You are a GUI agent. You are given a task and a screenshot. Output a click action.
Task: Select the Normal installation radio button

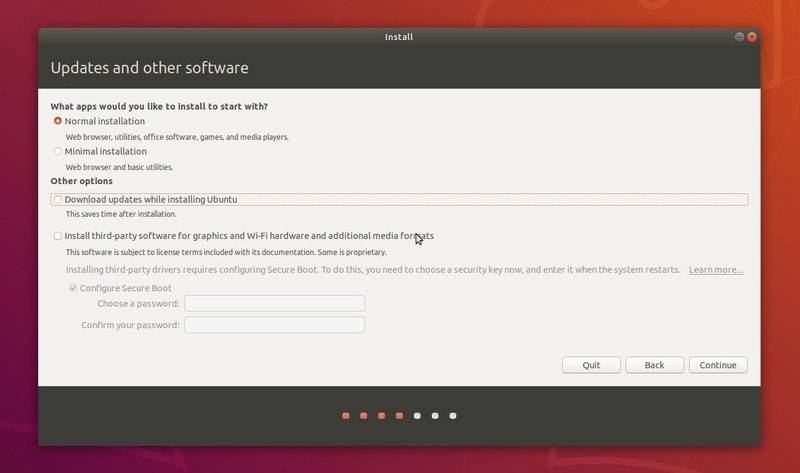click(58, 121)
